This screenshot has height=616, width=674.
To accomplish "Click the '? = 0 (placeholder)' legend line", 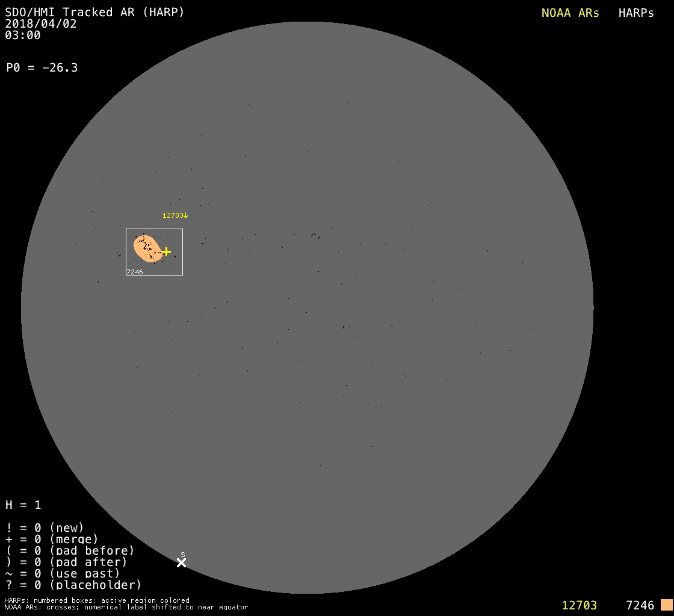I will pyautogui.click(x=73, y=585).
